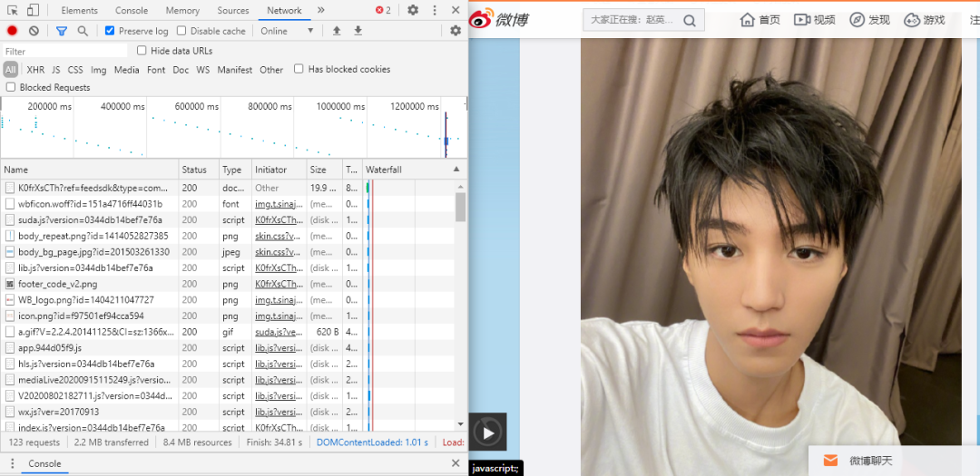Click the inspect element picker icon
The height and width of the screenshot is (476, 980).
[12, 10]
